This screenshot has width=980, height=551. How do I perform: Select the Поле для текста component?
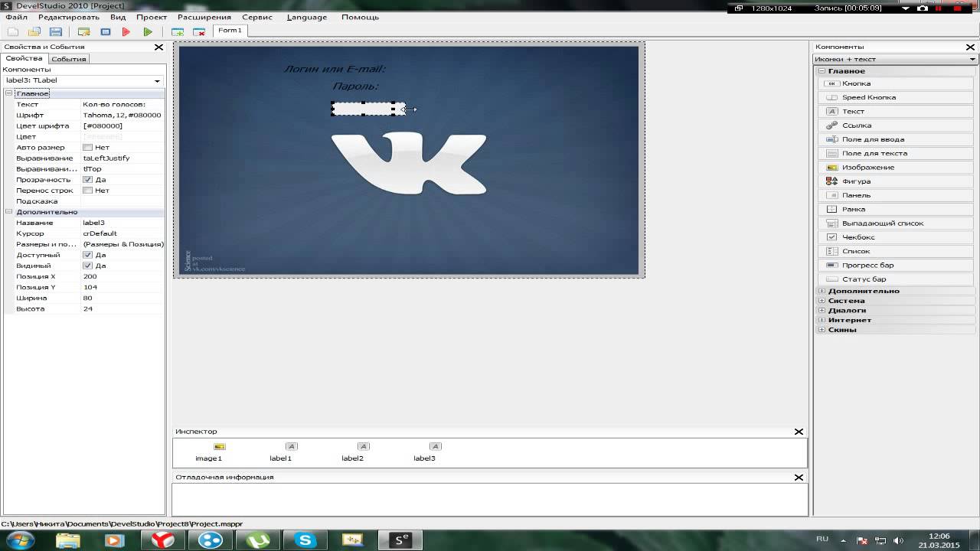(897, 153)
